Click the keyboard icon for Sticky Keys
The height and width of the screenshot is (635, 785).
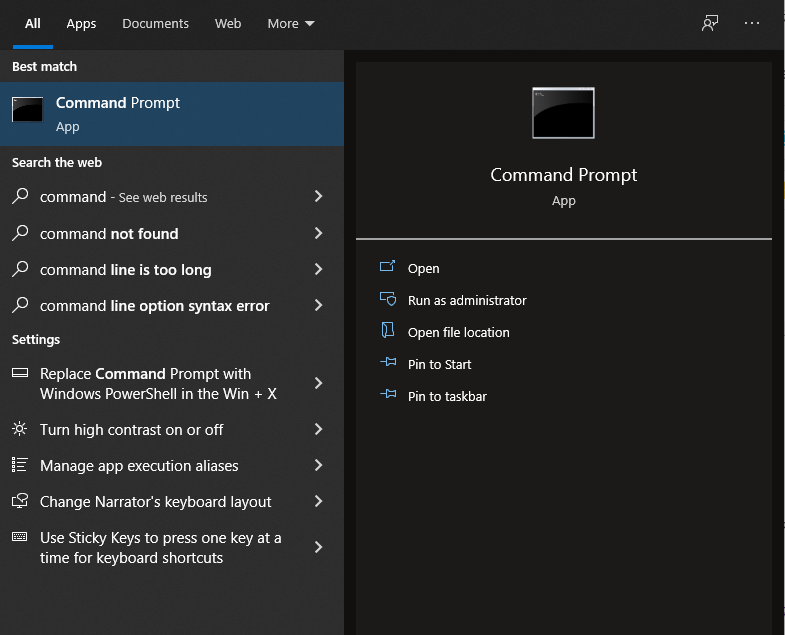tap(20, 537)
